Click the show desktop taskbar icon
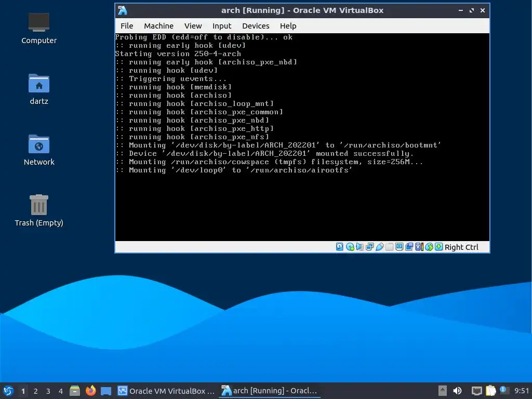This screenshot has height=399, width=532. point(106,391)
